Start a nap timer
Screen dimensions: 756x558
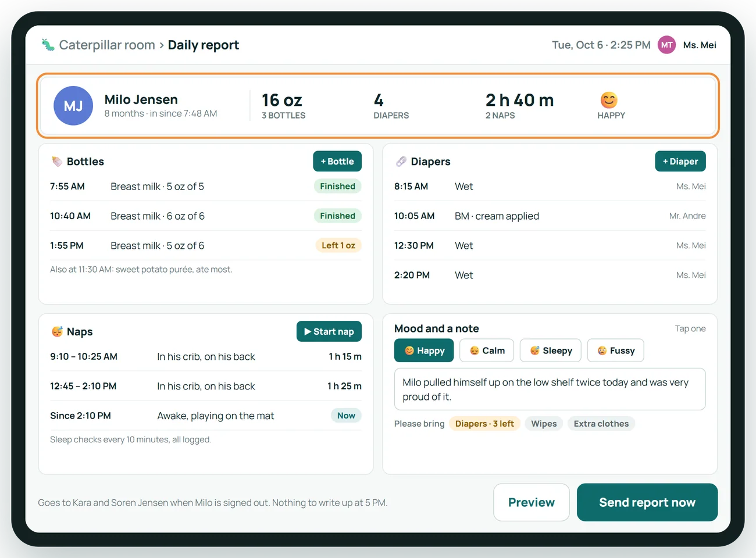point(329,331)
